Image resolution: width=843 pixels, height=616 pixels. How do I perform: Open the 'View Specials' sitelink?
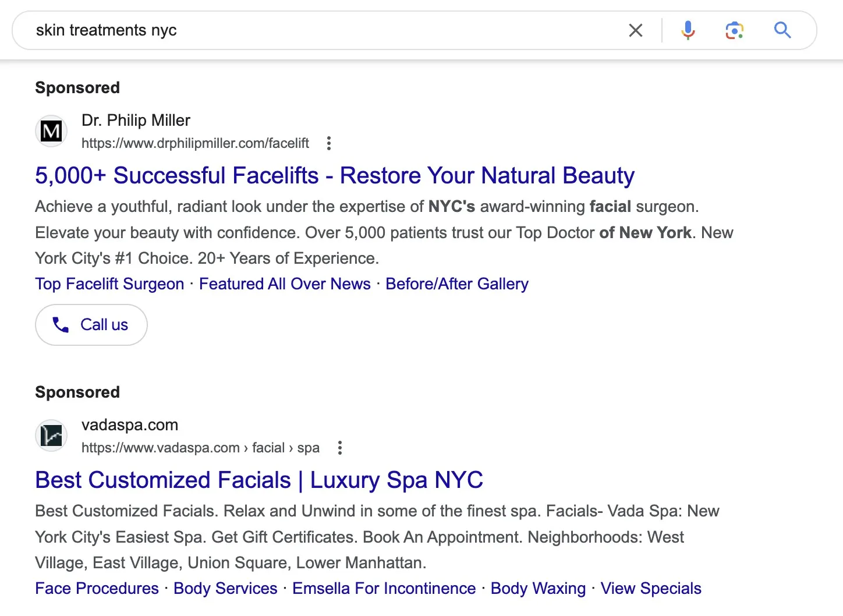651,589
